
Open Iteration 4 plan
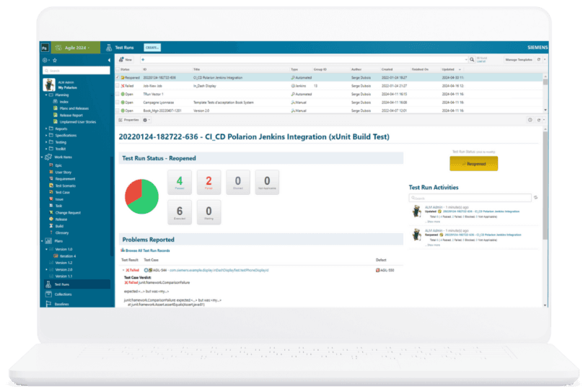(64, 256)
